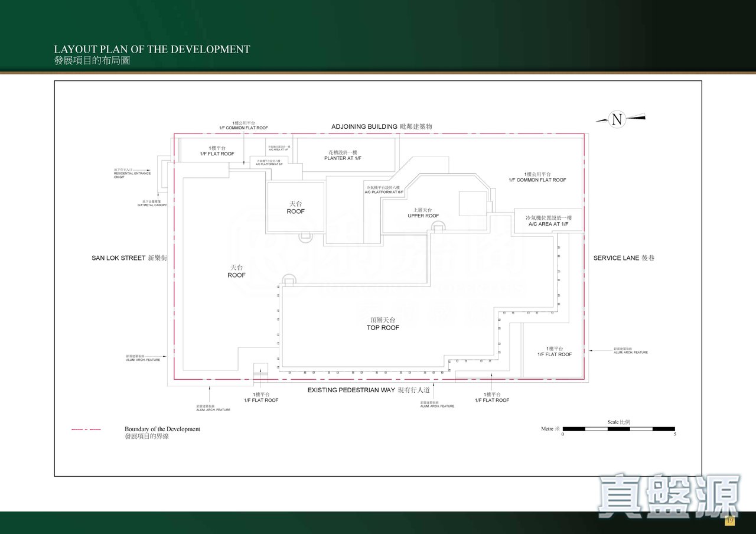Click the "G/F METAL CANOPY" label
The height and width of the screenshot is (534, 756).
coord(152,205)
